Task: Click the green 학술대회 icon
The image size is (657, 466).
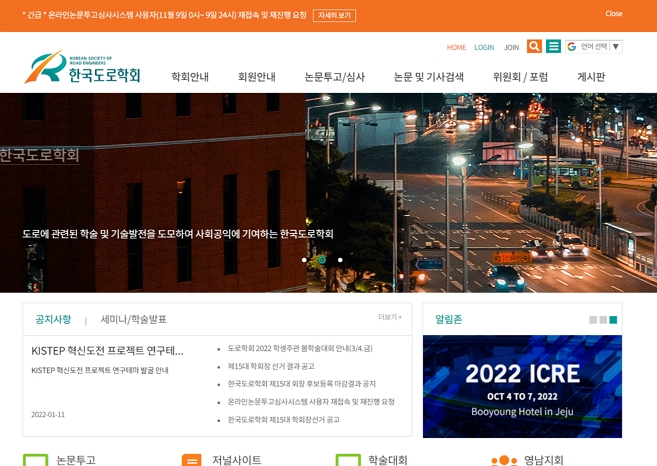Action: click(x=348, y=461)
